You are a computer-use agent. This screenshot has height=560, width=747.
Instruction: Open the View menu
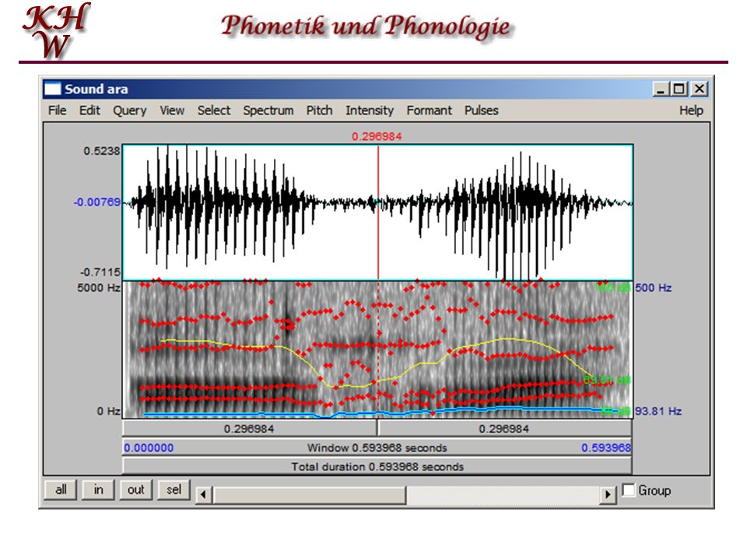(x=172, y=110)
